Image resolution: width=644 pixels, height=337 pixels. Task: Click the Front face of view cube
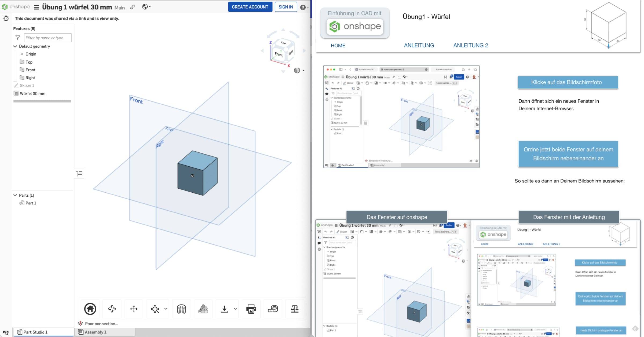click(279, 54)
